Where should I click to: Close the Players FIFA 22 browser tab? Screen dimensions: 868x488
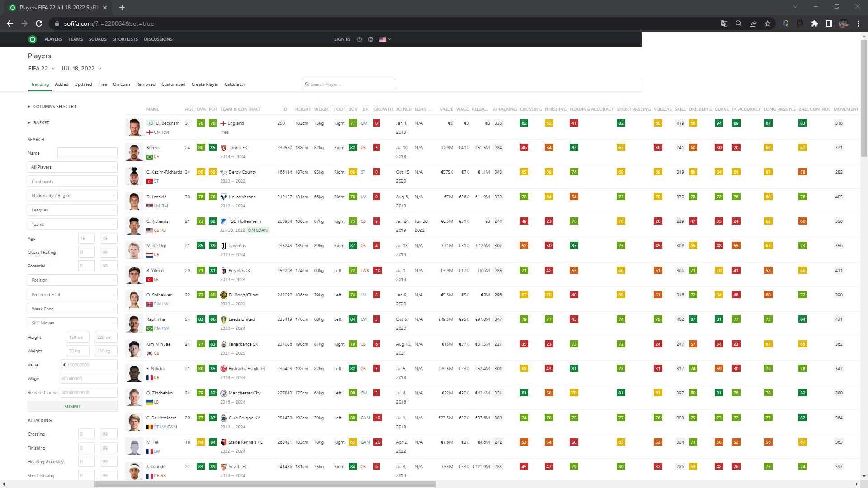point(105,8)
